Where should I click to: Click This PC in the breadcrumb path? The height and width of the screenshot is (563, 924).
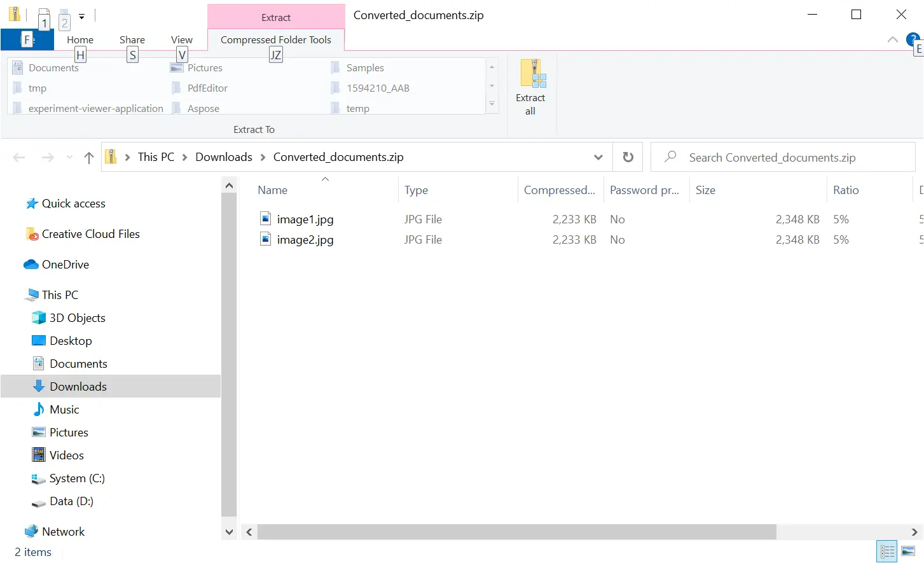(x=156, y=156)
